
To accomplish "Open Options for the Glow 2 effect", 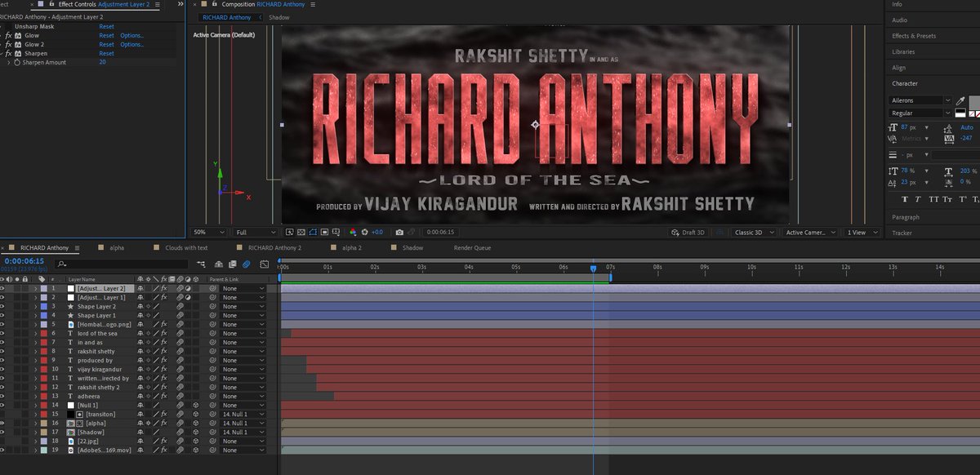I will pyautogui.click(x=131, y=45).
